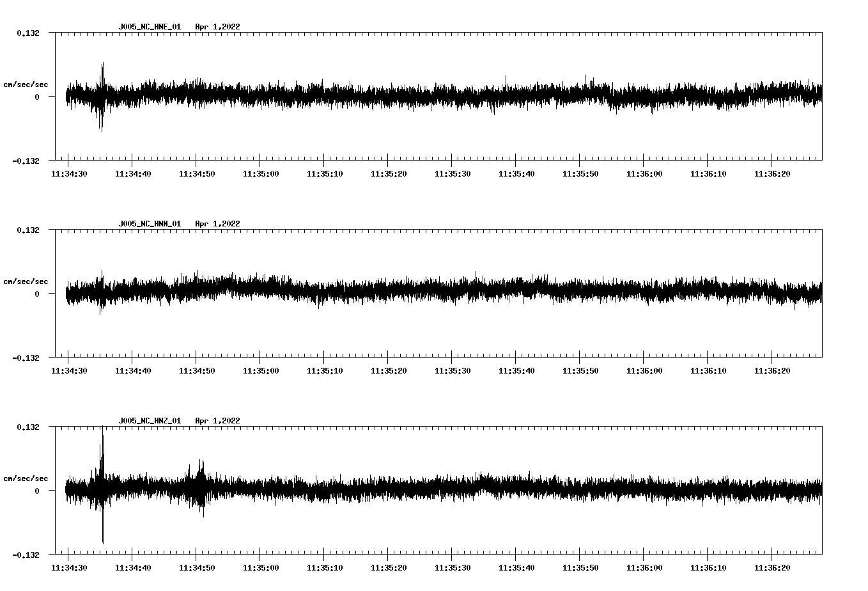Click the early spike in the HNE waveform
Viewport: 868px width, 591px height.
102,97
